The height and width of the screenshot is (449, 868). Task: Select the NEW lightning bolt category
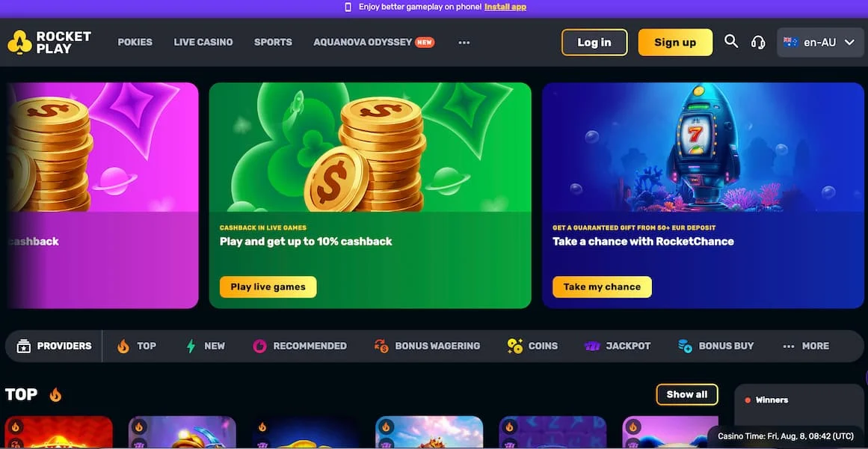pos(206,346)
